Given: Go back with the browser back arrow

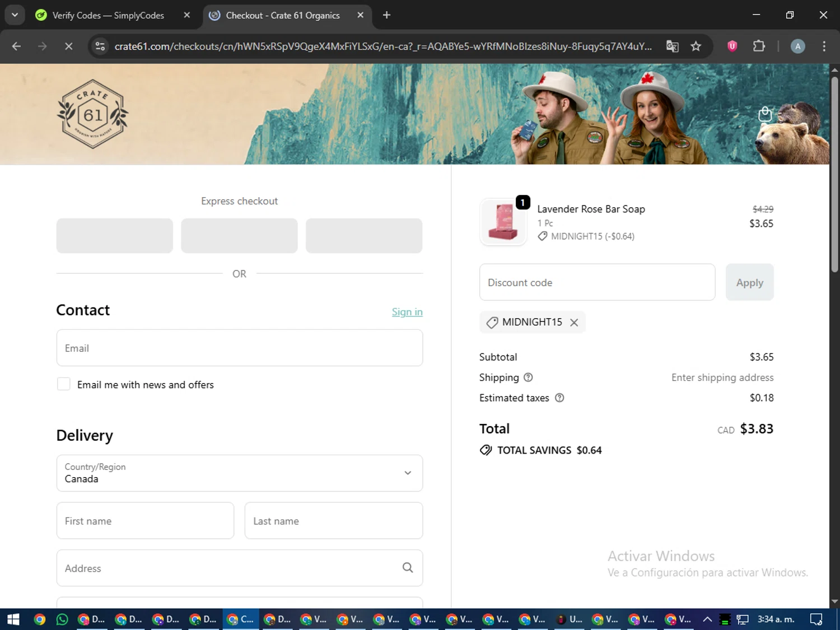Looking at the screenshot, I should pyautogui.click(x=16, y=46).
